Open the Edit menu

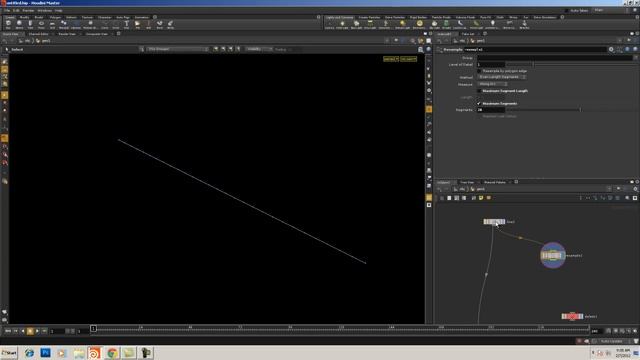coord(16,11)
